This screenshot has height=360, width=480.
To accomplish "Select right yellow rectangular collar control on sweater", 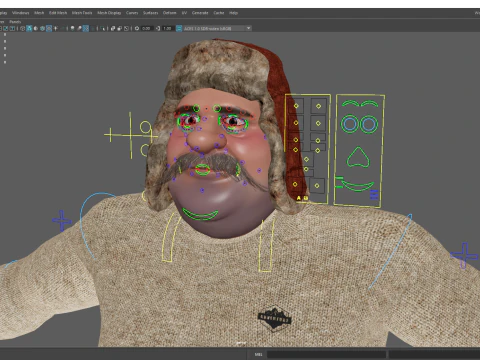I will 266,245.
